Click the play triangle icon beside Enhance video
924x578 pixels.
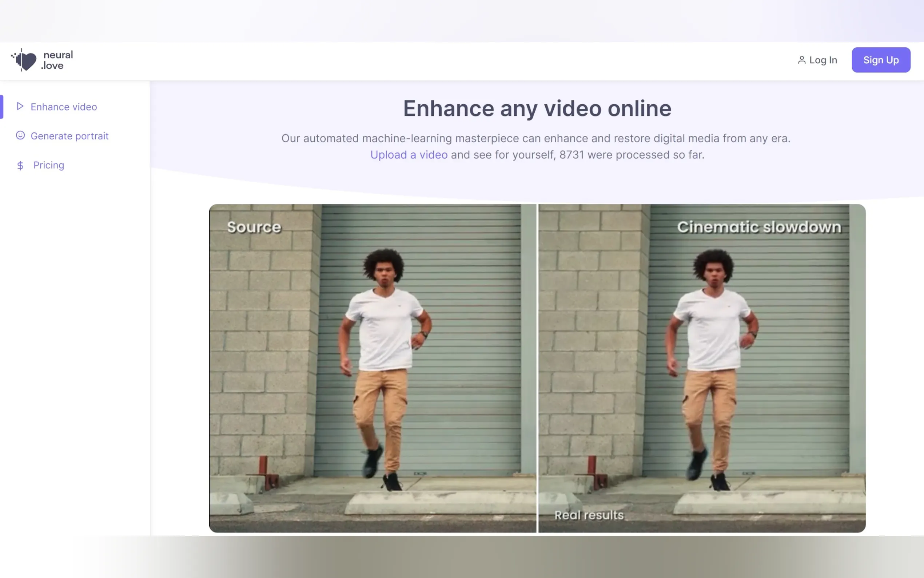tap(20, 106)
